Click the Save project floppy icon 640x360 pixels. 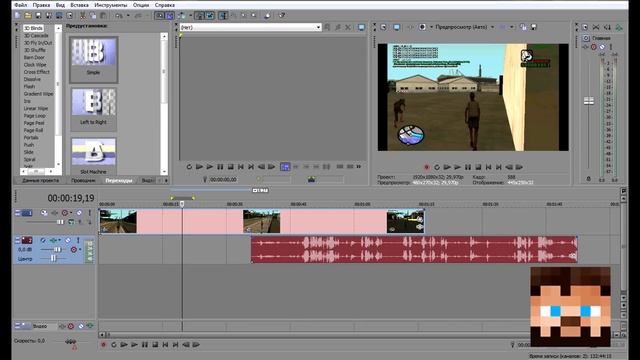38,16
